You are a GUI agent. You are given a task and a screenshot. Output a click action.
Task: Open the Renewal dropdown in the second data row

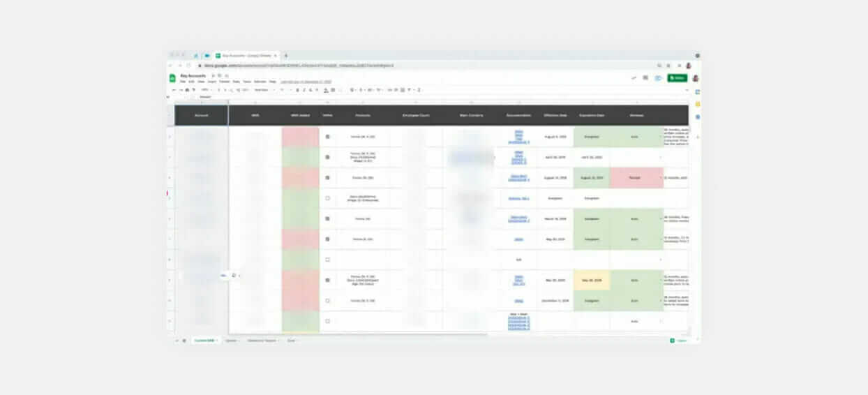[x=660, y=157]
